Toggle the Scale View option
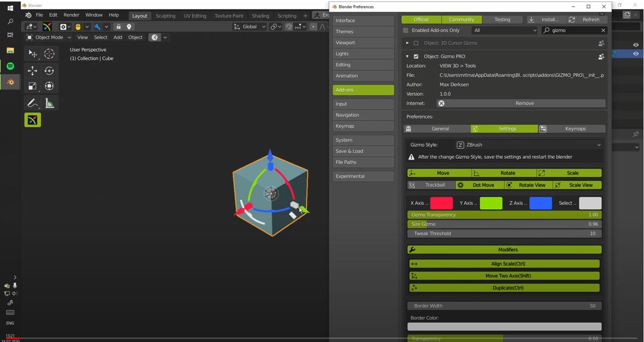 [577, 185]
